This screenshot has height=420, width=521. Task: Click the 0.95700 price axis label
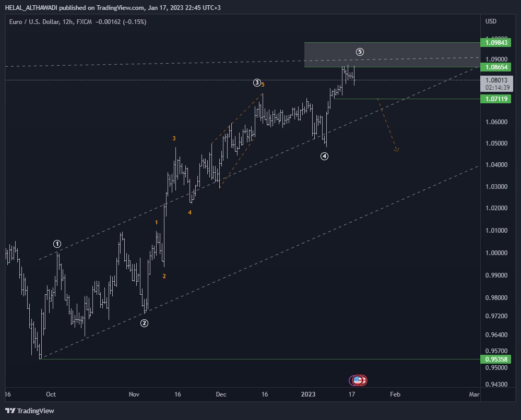(496, 351)
